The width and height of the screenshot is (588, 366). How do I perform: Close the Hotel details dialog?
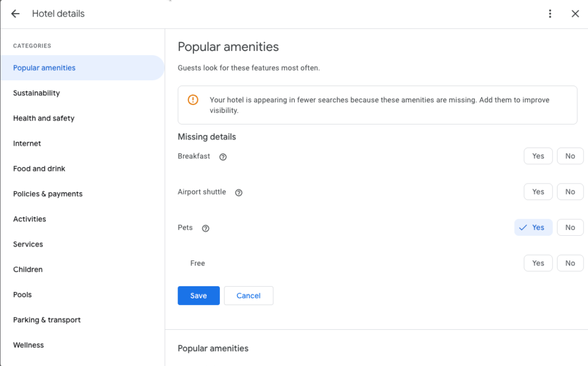click(x=575, y=14)
